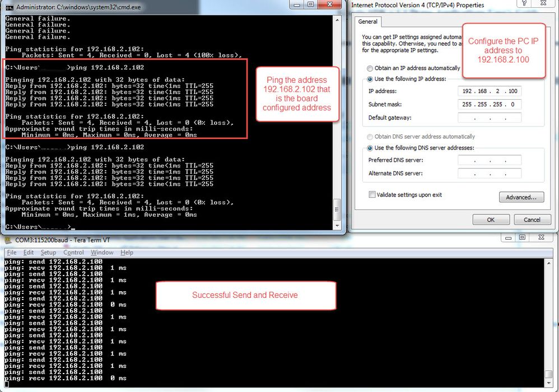Image resolution: width=559 pixels, height=392 pixels.
Task: Click the Preferred DNS server field
Action: pyautogui.click(x=490, y=160)
